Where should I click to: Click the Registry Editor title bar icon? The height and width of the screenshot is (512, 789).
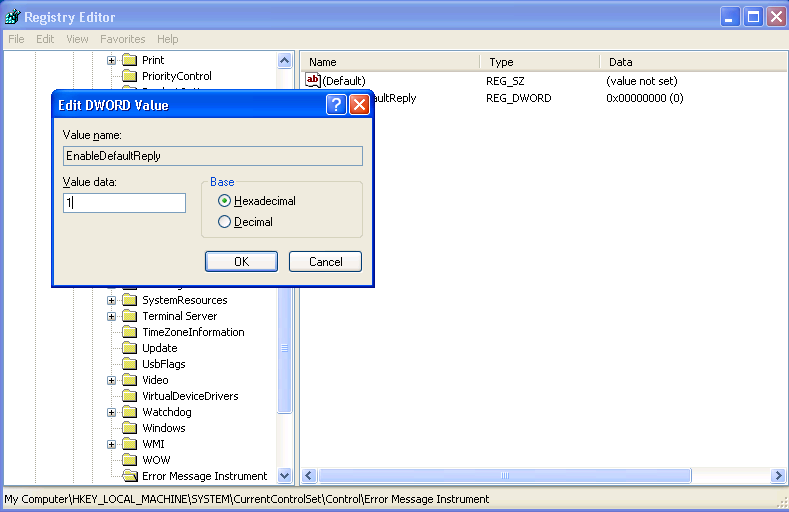click(12, 16)
